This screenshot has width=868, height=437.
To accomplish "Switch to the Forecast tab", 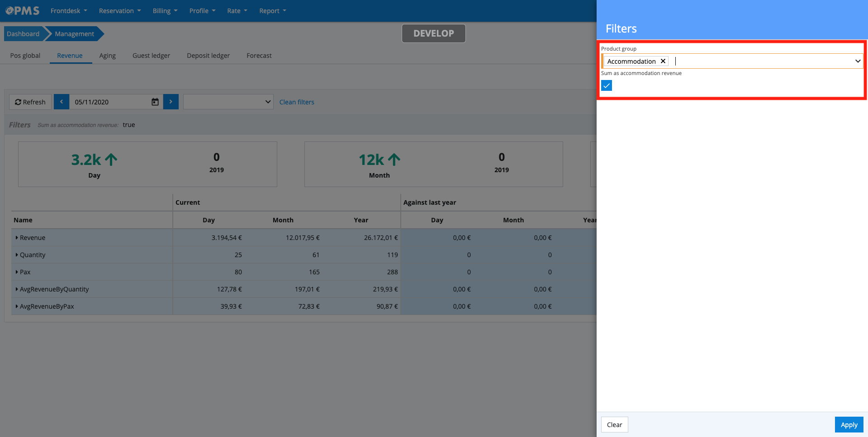I will pos(259,56).
